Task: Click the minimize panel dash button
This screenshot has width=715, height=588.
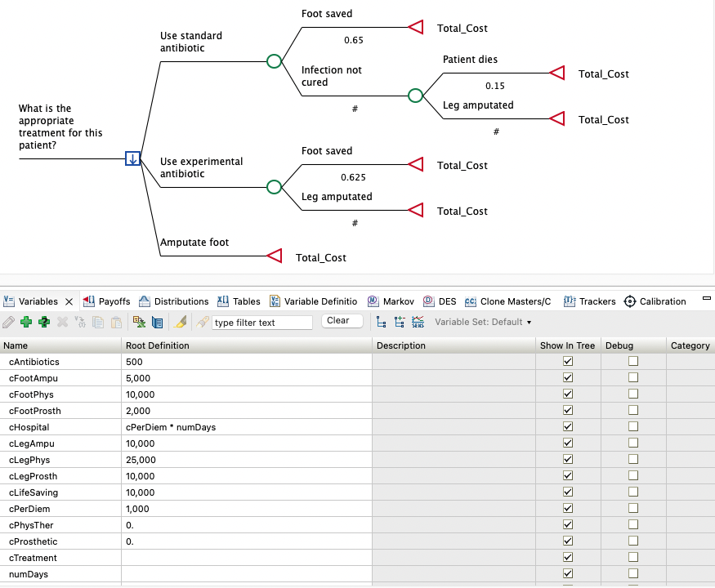Action: pos(706,296)
